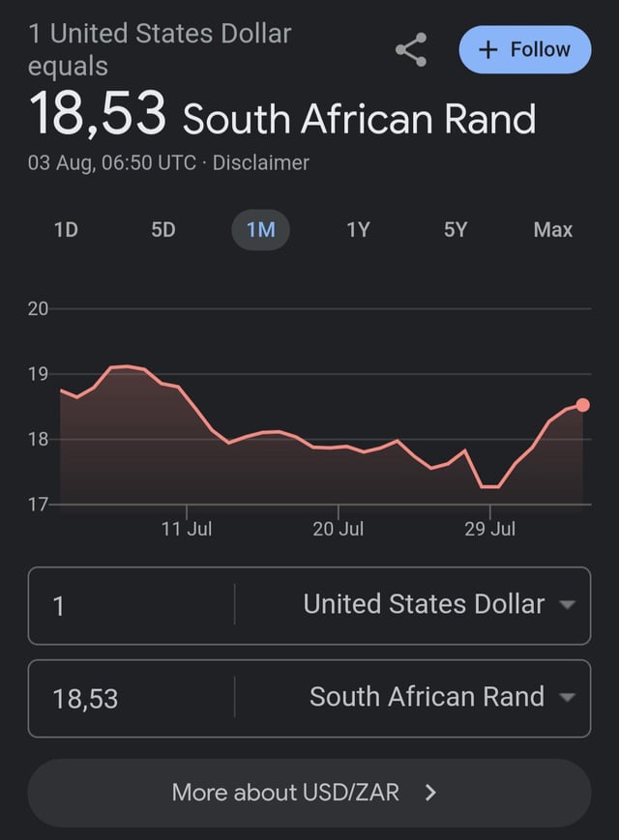619x840 pixels.
Task: Click the dropdown arrow beside South African Rand
Action: [569, 698]
